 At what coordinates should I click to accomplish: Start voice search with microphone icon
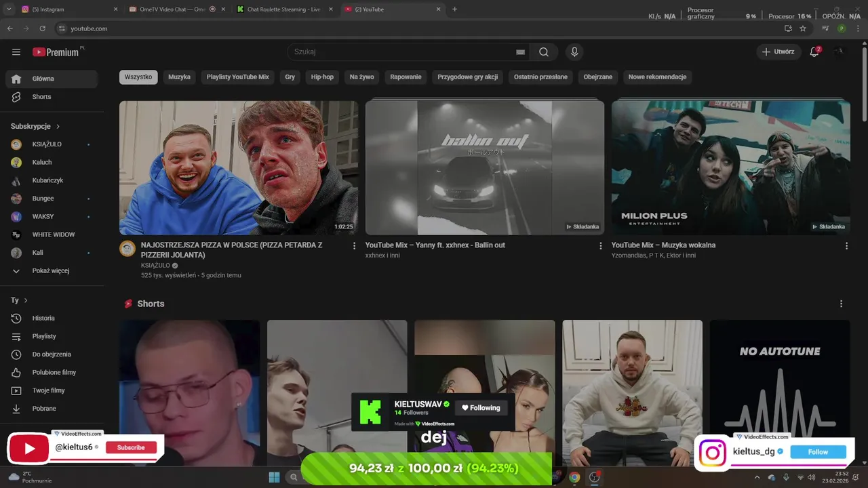tap(574, 52)
